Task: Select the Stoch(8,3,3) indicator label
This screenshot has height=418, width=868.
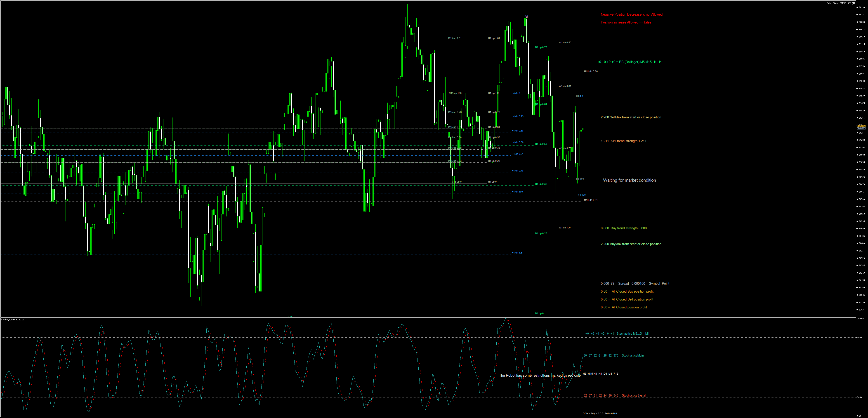Action: coord(13,319)
